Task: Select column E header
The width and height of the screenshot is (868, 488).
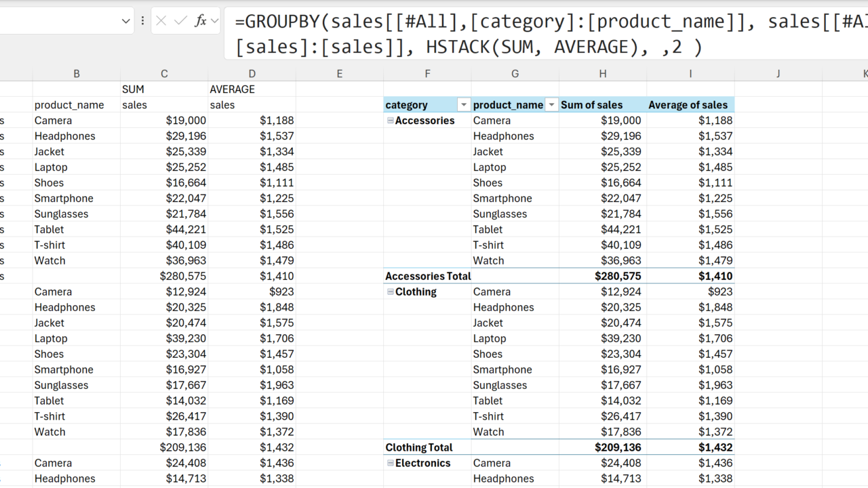Action: pos(340,74)
